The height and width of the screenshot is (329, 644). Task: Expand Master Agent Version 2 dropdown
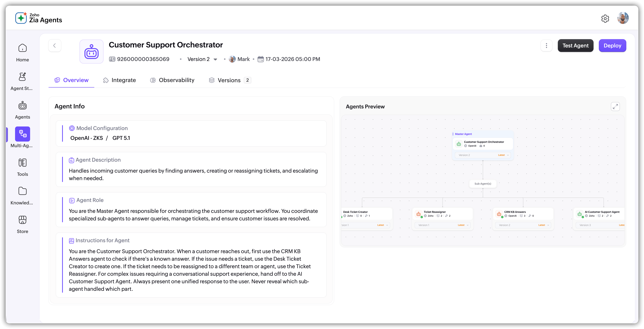[x=508, y=155]
